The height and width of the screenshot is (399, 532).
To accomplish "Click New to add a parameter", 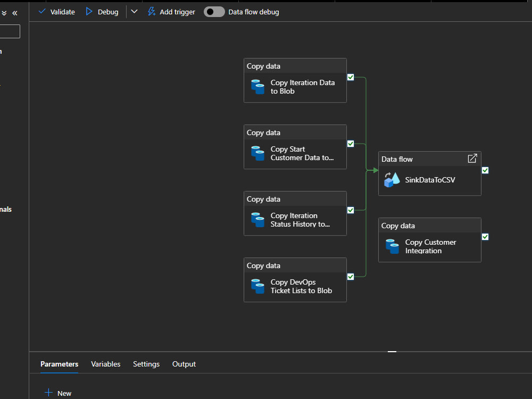I will pyautogui.click(x=59, y=393).
